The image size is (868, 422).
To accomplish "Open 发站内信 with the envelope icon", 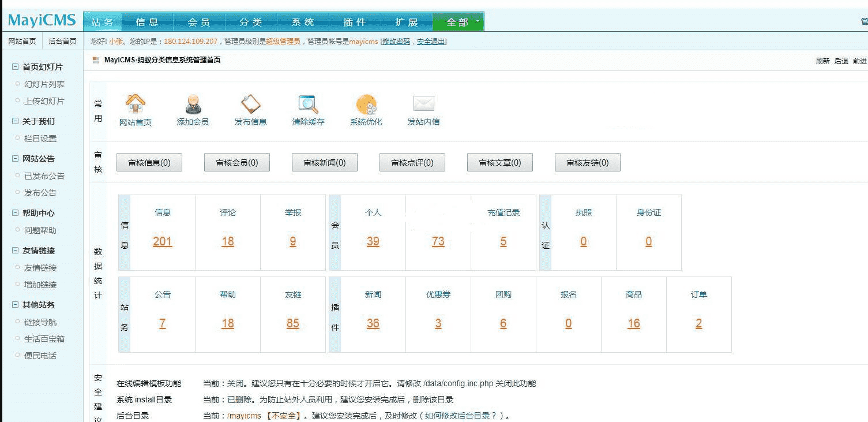I will [424, 103].
